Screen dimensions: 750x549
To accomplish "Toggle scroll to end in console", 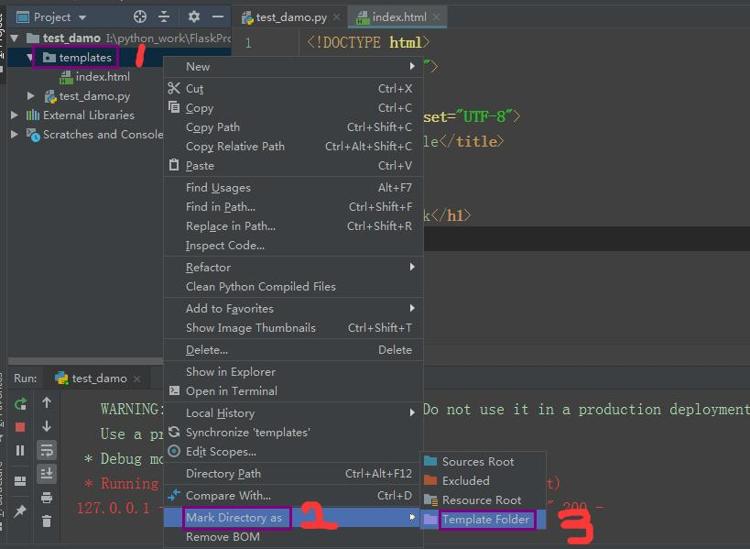I will pos(46,473).
